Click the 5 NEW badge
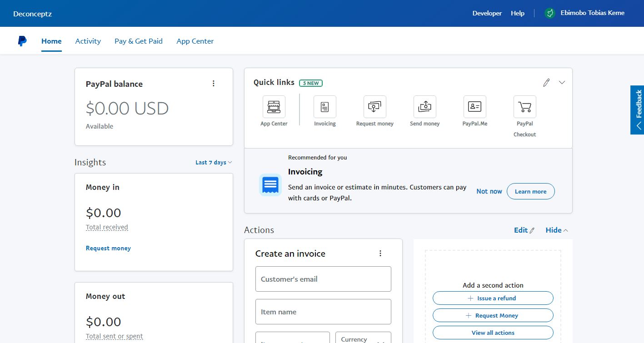 (311, 83)
